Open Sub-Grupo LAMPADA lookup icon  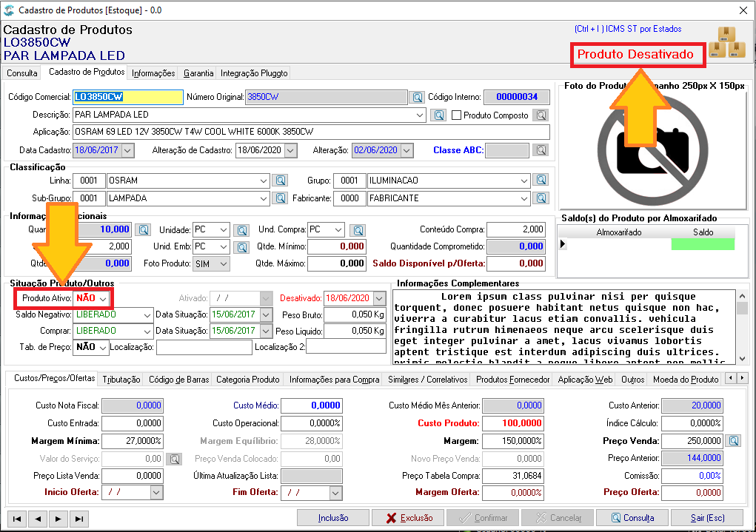click(x=280, y=198)
